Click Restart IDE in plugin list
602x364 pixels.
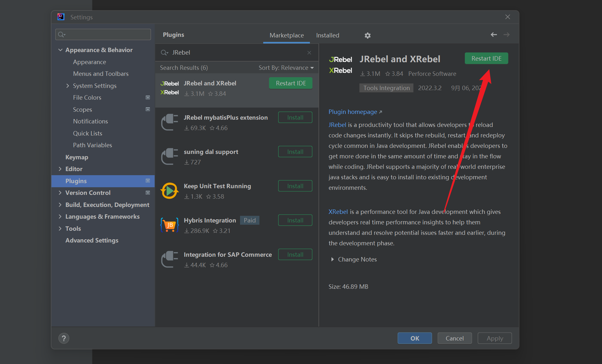(x=291, y=83)
